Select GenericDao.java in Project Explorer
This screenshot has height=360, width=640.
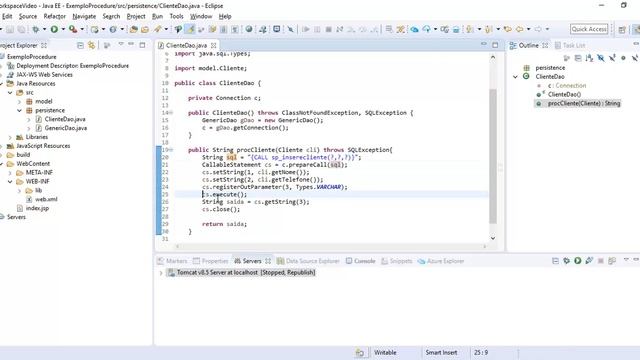[x=65, y=128]
